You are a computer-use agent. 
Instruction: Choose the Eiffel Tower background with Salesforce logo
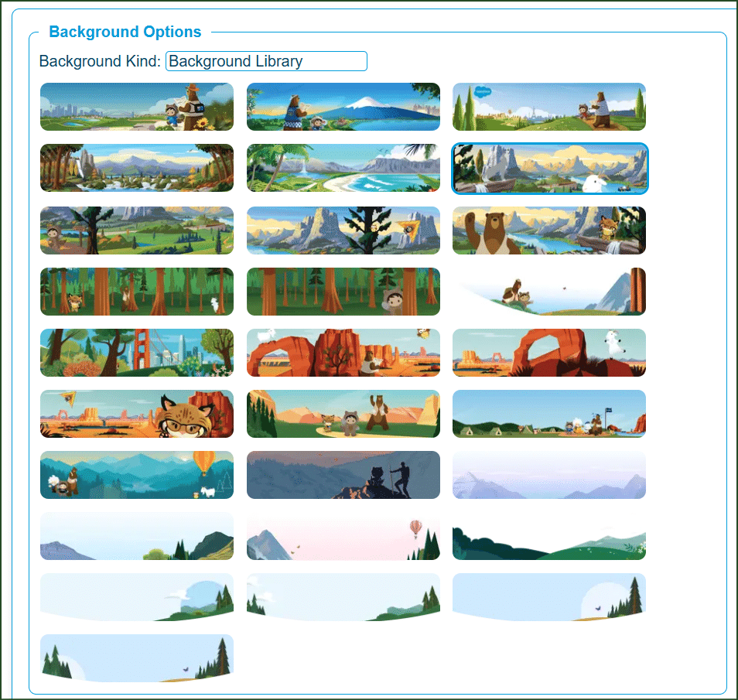pos(549,106)
